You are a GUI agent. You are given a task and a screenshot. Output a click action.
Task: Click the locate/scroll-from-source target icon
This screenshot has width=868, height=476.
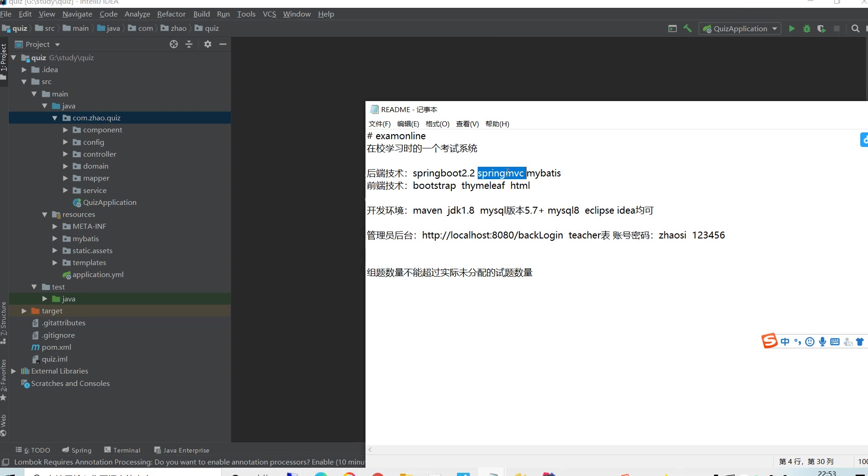click(x=173, y=44)
